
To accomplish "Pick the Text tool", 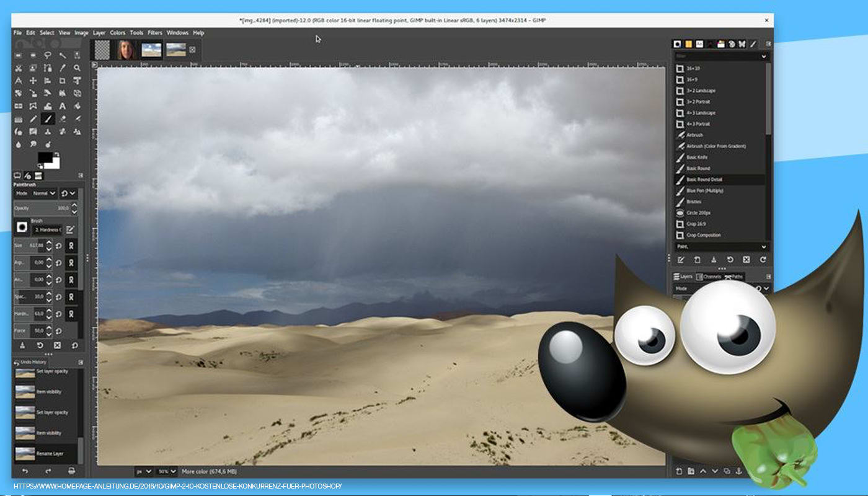I will click(x=62, y=106).
